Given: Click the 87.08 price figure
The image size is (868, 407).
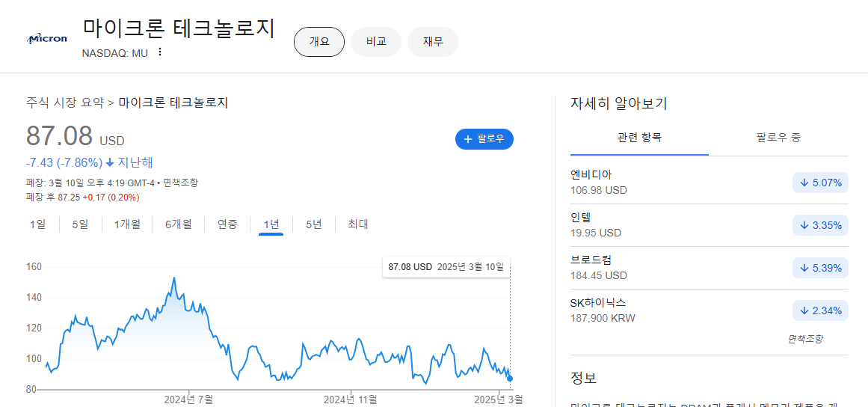Looking at the screenshot, I should (59, 136).
